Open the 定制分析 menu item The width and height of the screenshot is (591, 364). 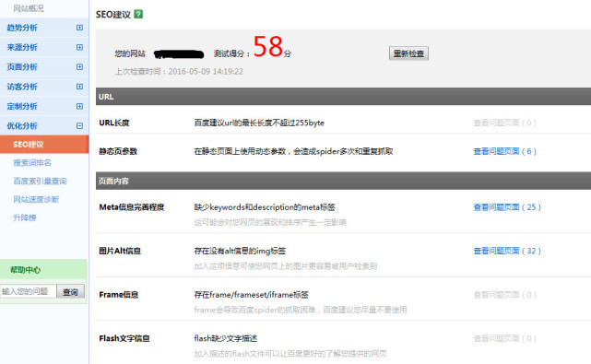[22, 106]
